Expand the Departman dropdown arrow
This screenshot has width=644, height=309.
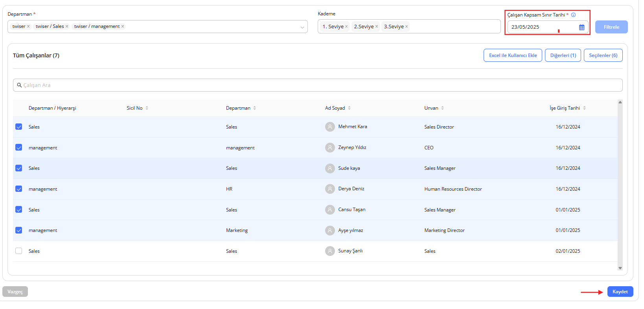point(302,27)
